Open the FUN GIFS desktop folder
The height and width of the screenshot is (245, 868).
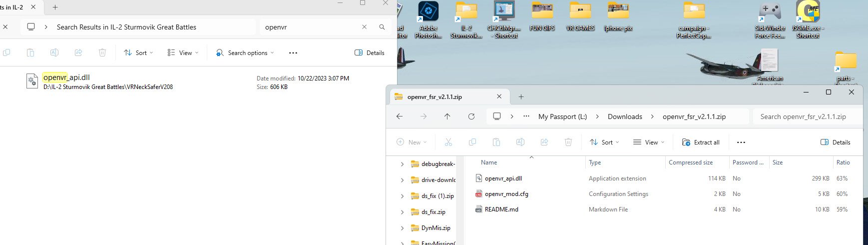pyautogui.click(x=542, y=17)
